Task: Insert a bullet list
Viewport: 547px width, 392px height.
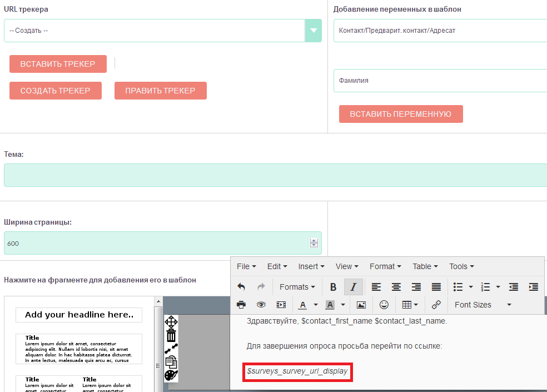Action: (458, 287)
